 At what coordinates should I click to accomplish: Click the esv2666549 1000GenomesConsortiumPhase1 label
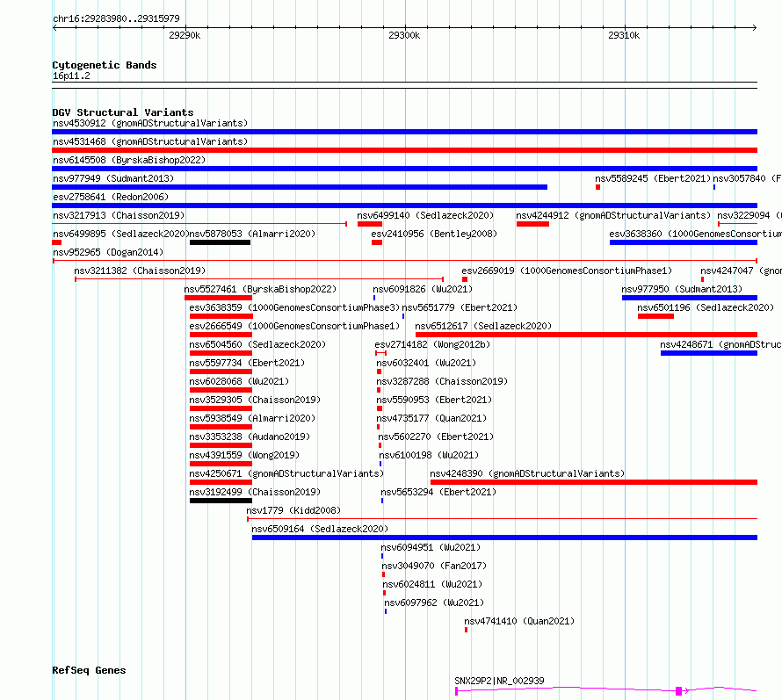click(294, 326)
